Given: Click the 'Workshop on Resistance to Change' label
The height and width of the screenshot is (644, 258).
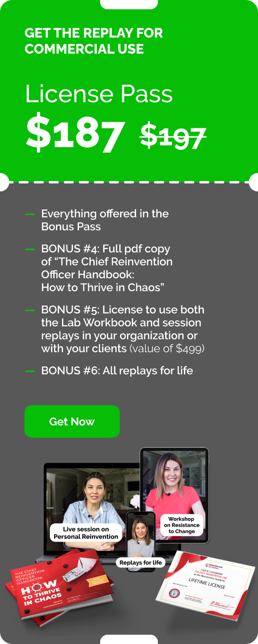Looking at the screenshot, I should 181,525.
